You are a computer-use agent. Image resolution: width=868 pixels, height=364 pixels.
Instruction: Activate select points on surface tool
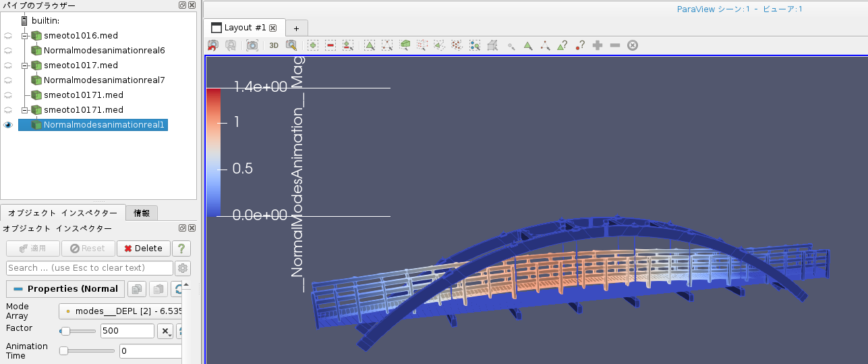point(387,45)
